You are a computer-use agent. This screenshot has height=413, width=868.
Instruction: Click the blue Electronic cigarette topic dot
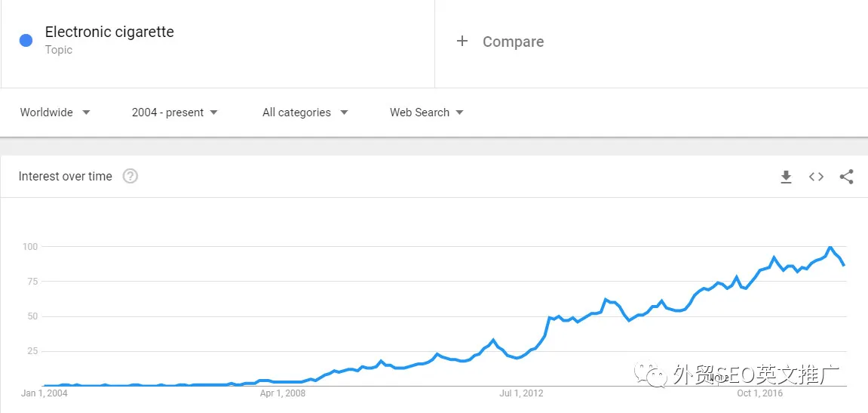pyautogui.click(x=26, y=41)
